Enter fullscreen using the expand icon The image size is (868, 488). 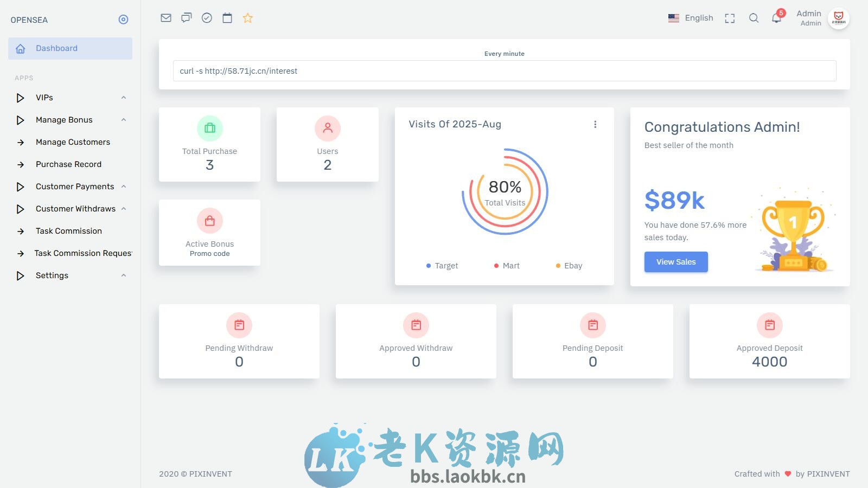730,17
